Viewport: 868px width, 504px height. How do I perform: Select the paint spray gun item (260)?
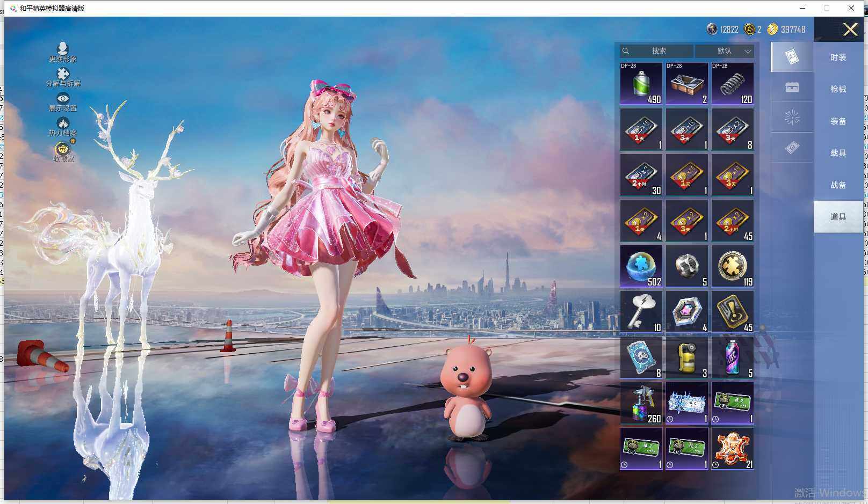pos(641,403)
